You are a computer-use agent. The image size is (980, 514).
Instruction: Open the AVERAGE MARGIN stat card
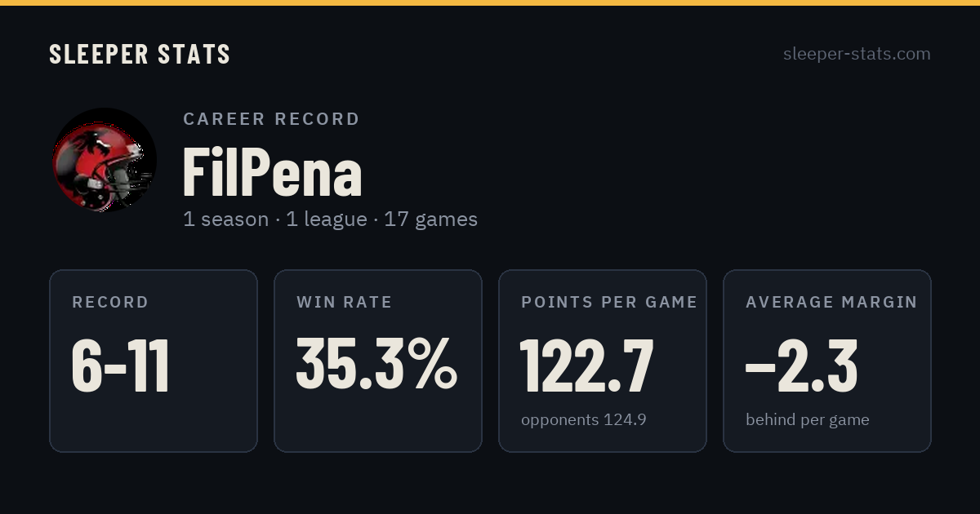pyautogui.click(x=827, y=361)
